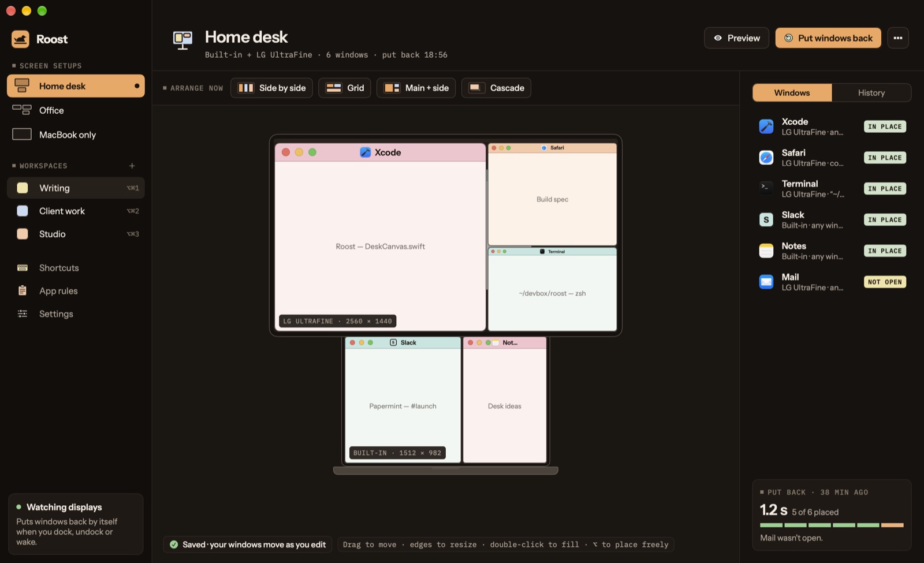Click the Client work blue swatch

[23, 211]
